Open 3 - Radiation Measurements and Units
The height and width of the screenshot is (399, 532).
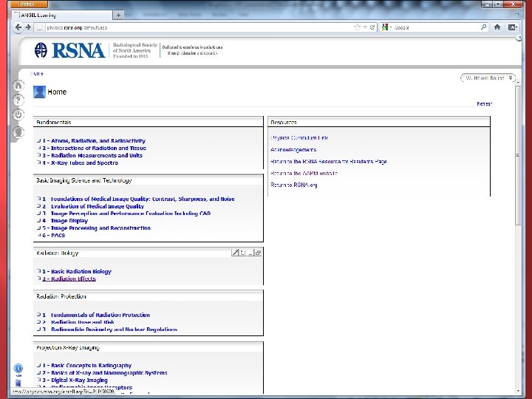point(92,155)
